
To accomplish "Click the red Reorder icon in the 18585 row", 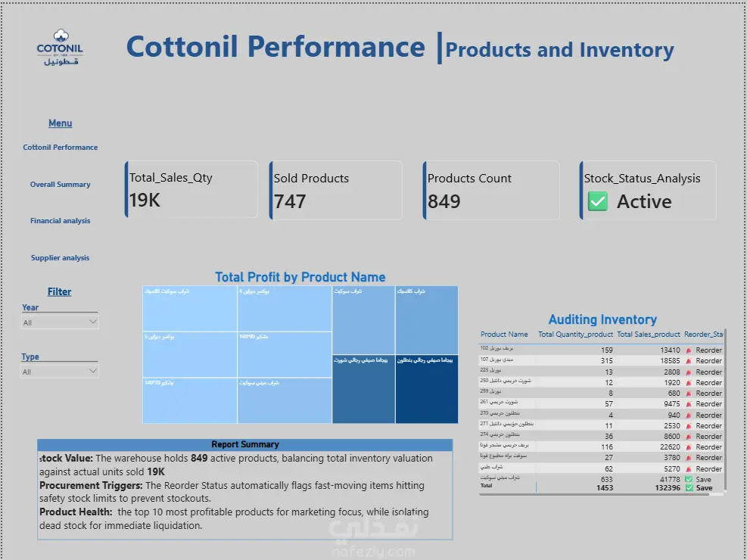I will coord(689,361).
